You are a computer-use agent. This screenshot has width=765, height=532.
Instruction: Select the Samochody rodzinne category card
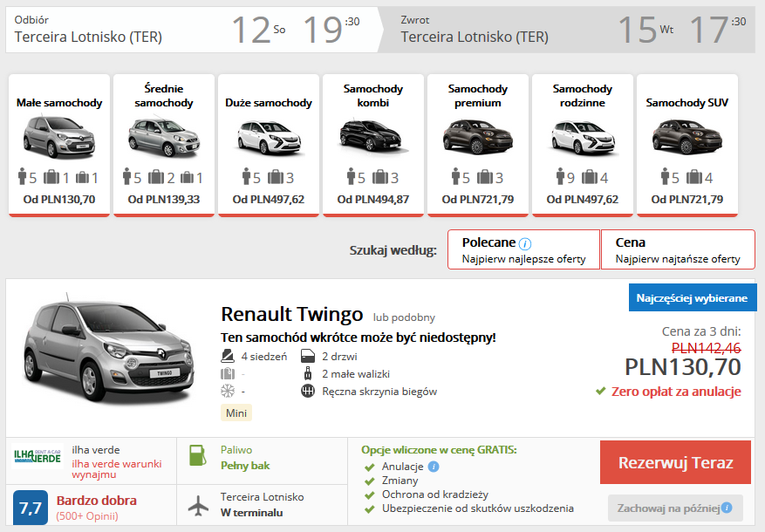[583, 145]
